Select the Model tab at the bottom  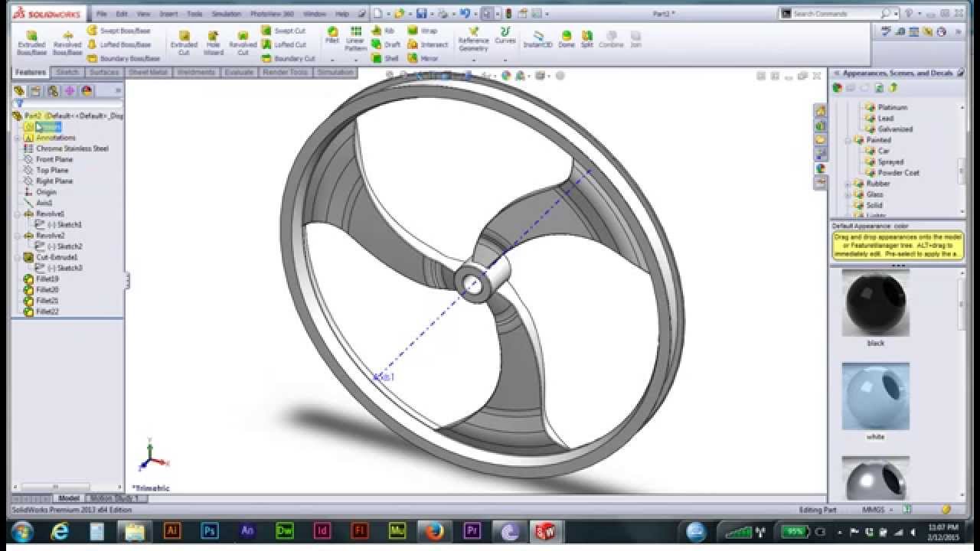tap(69, 498)
